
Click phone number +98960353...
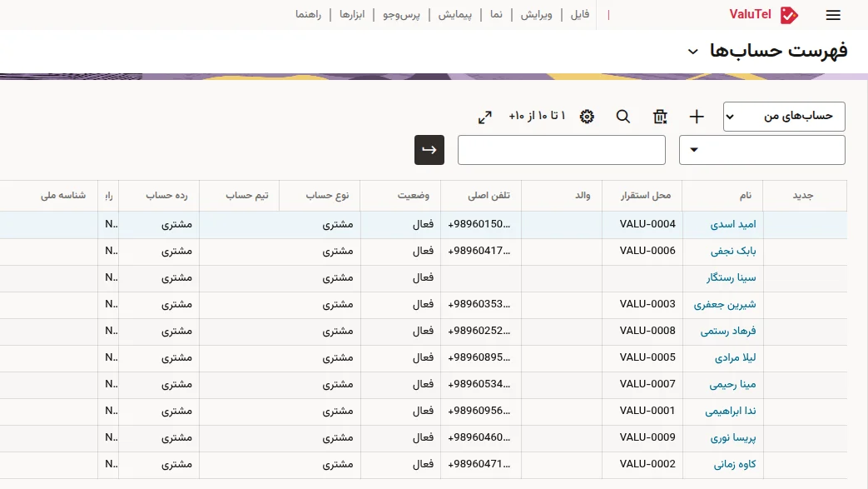[x=479, y=304]
